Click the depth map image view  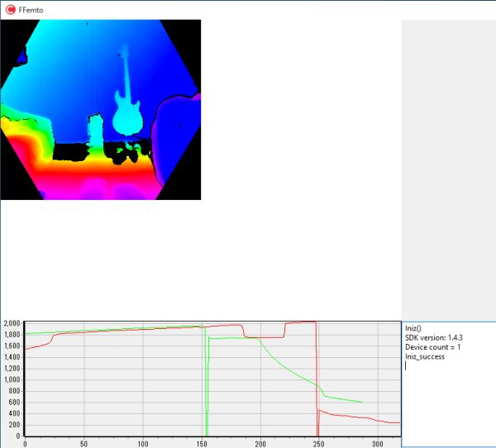(101, 109)
